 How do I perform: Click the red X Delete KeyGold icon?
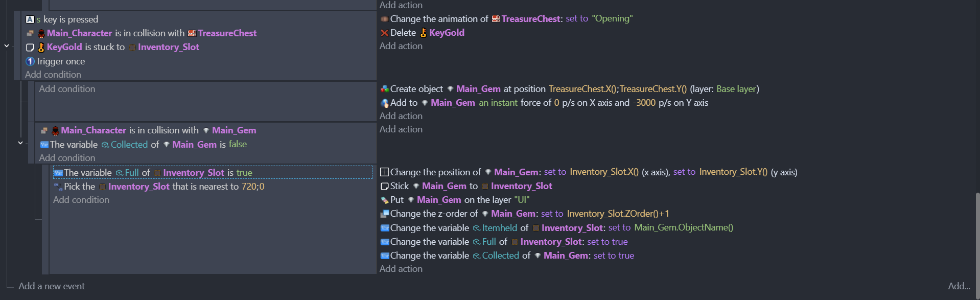(384, 33)
